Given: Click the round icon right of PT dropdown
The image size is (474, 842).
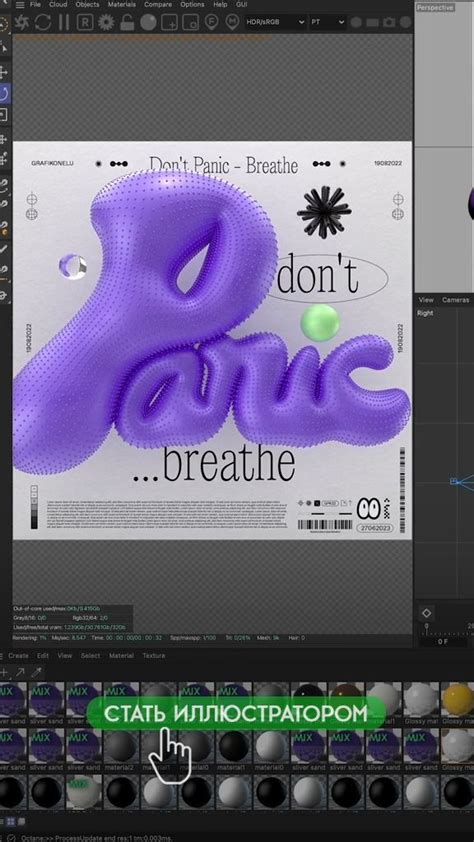Looking at the screenshot, I should [x=355, y=23].
